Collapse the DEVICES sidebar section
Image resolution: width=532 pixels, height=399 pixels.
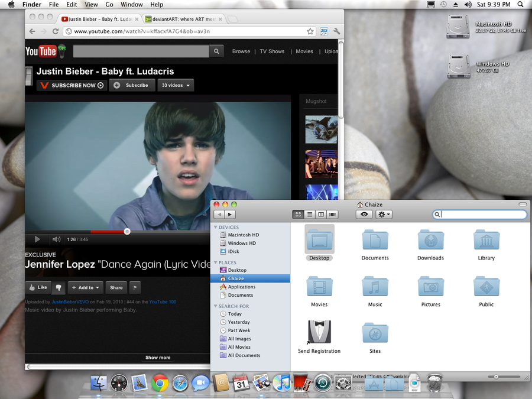tap(215, 227)
